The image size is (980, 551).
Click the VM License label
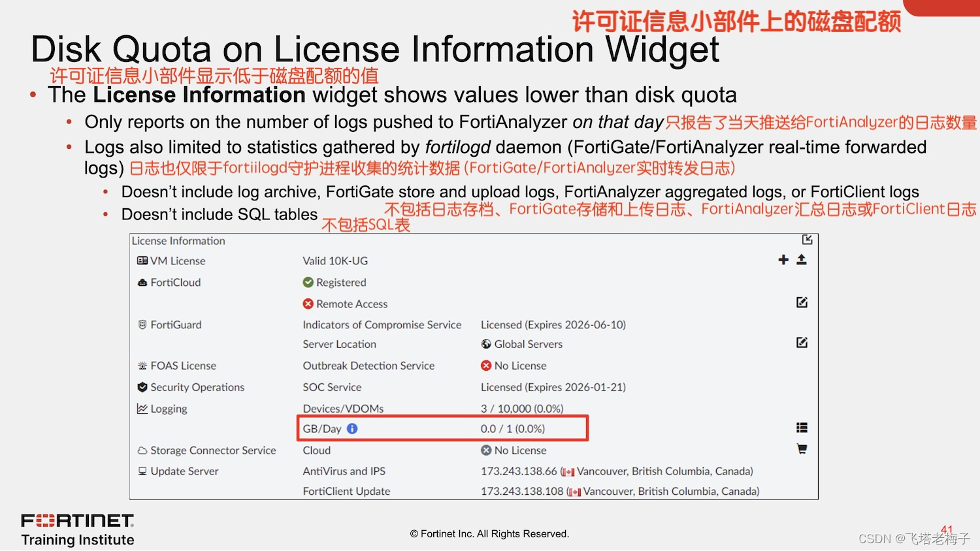(x=178, y=260)
